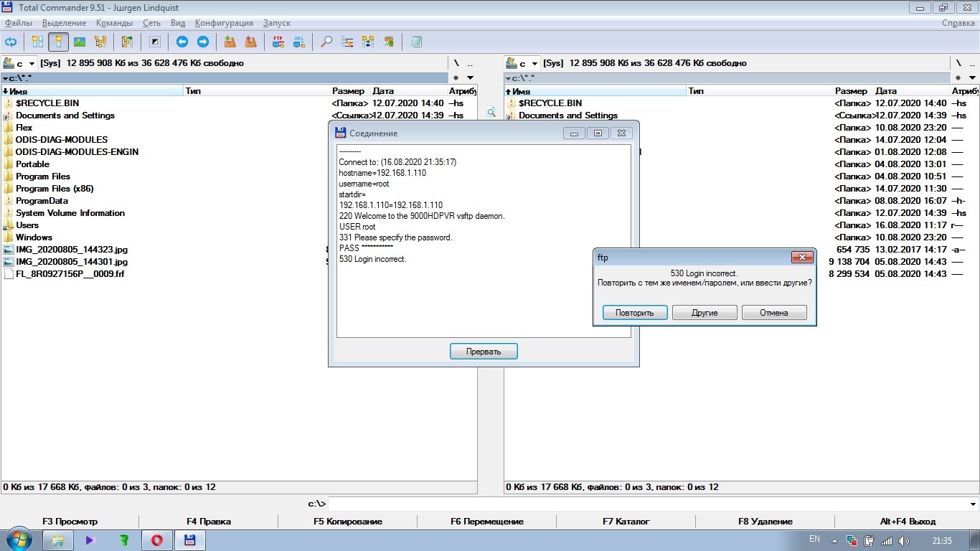Click Отмена in the ftp dialog
Screen dimensions: 980x551
774,313
